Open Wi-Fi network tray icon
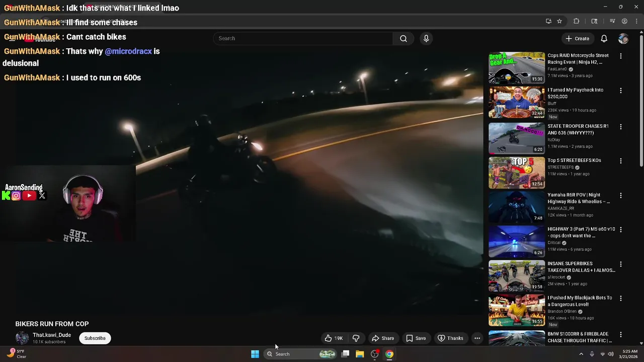 [603, 354]
